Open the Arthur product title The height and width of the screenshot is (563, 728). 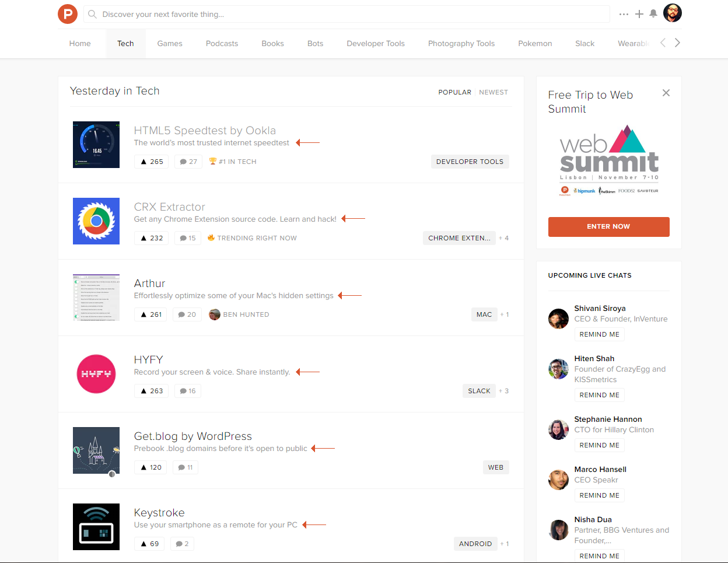tap(149, 283)
